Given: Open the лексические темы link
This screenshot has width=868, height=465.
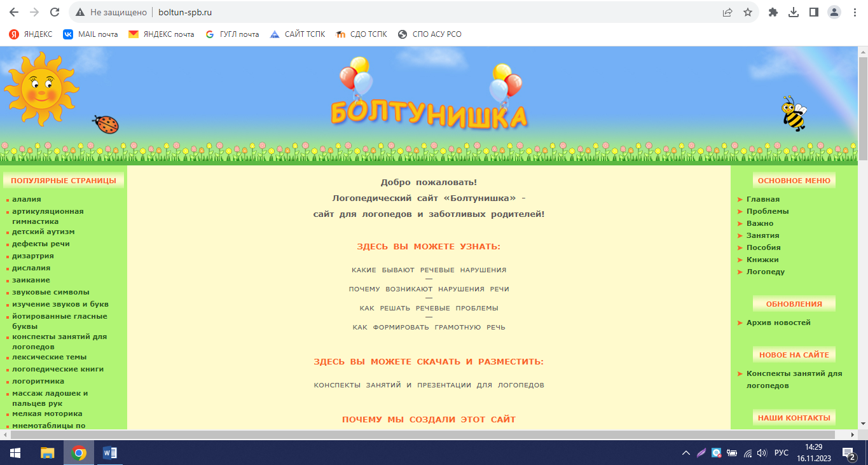Looking at the screenshot, I should (x=50, y=357).
